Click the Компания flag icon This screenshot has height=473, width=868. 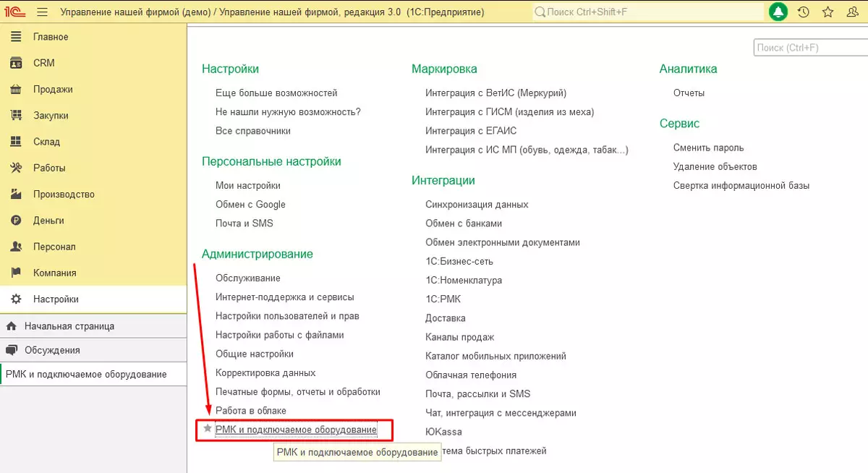[x=16, y=273]
